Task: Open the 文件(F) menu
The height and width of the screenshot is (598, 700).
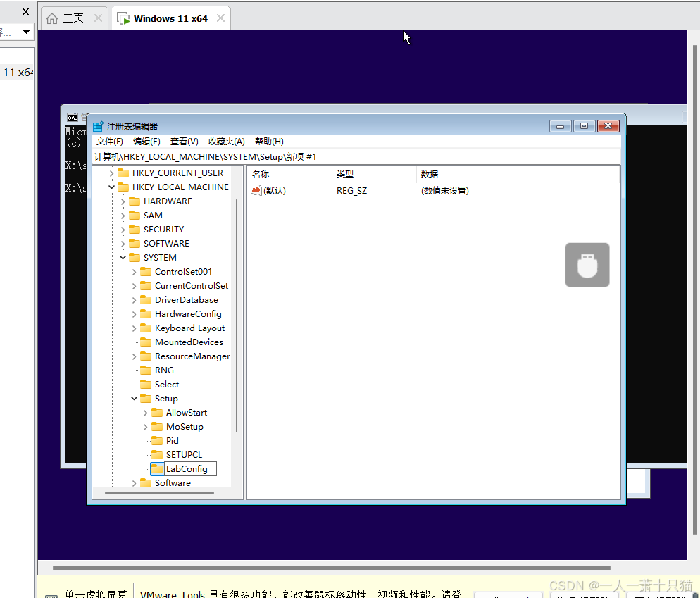Action: point(109,142)
